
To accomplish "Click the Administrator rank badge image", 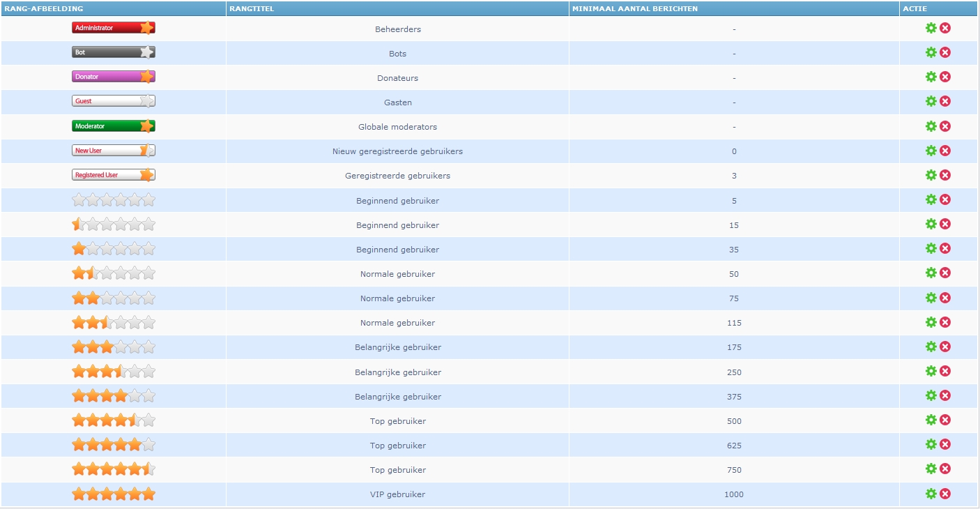I will point(113,28).
